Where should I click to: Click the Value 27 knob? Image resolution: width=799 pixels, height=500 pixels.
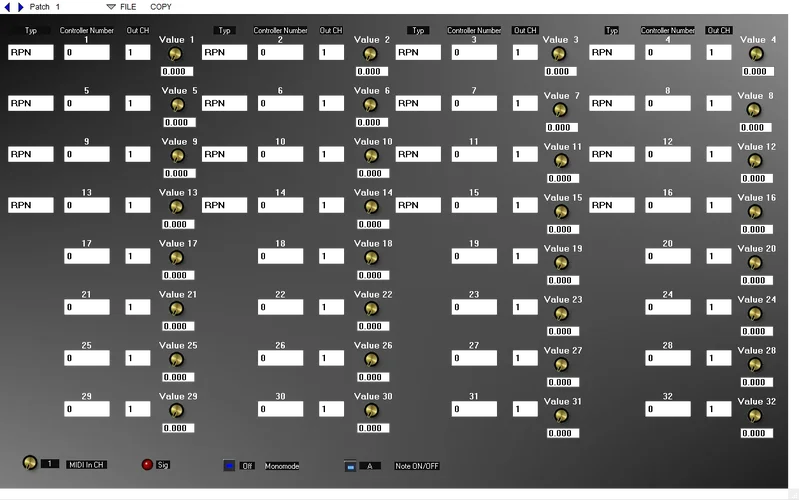(x=561, y=364)
